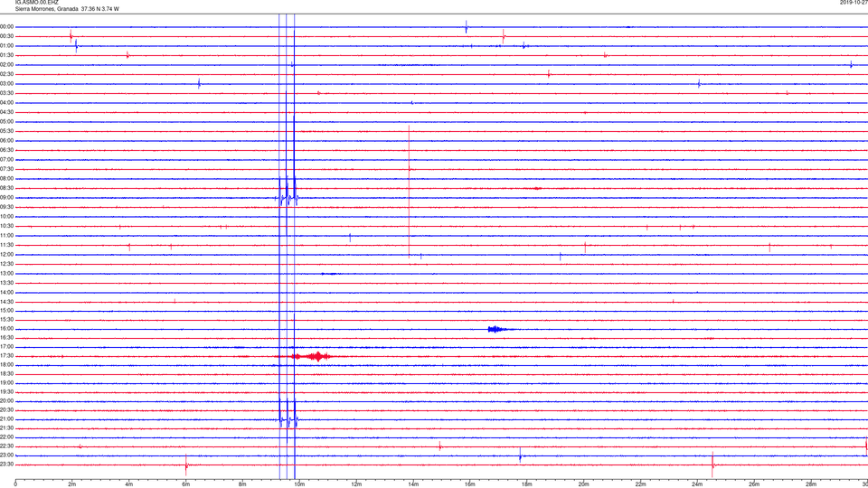Select the 02:00 time label
This screenshot has height=488, width=868.
(6, 65)
